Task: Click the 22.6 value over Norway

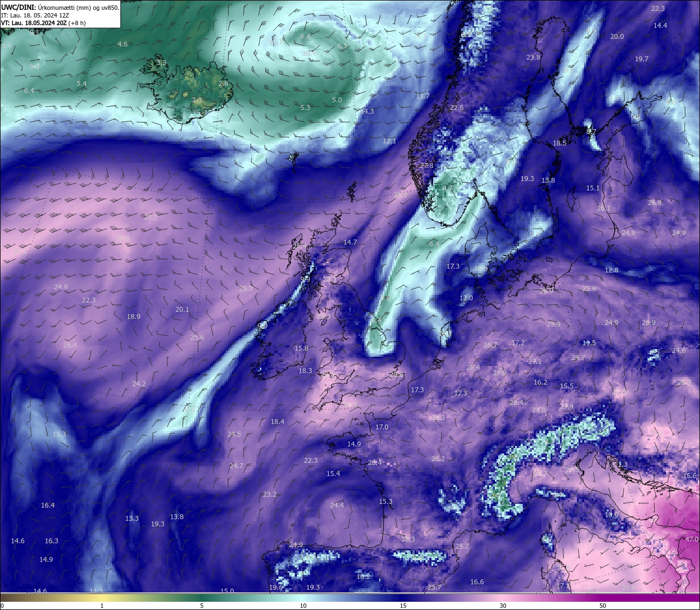Action: [457, 107]
